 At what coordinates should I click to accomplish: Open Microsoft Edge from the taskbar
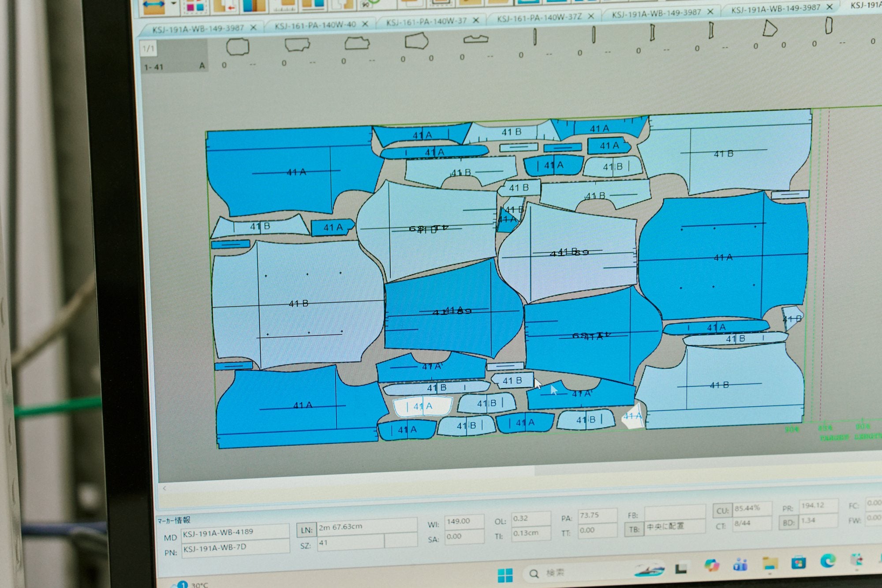(827, 561)
